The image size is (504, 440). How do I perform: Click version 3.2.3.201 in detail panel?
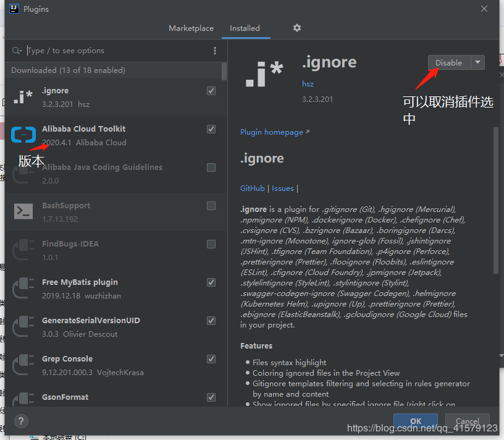click(x=317, y=99)
